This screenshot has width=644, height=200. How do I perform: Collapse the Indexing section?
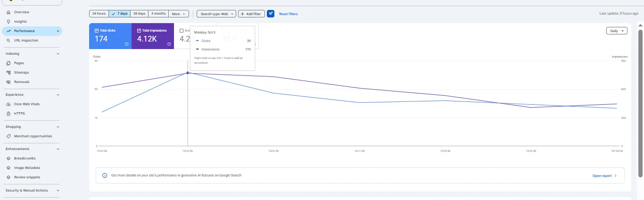[x=58, y=54]
